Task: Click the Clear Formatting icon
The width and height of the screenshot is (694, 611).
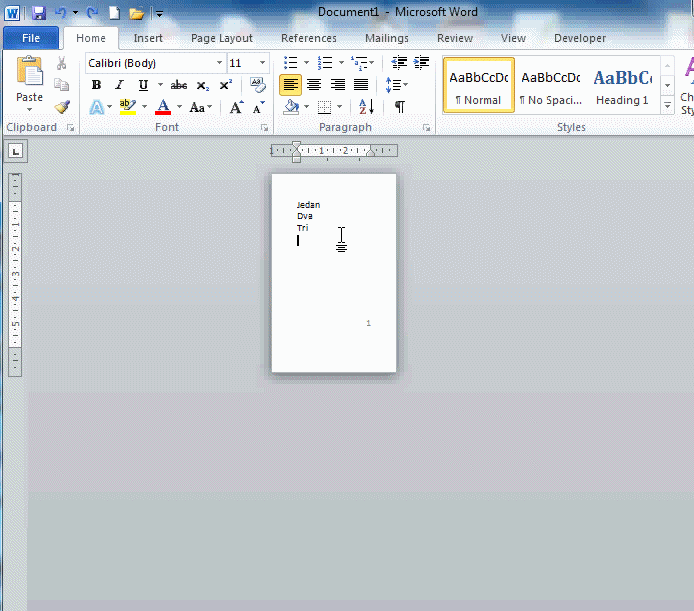Action: (259, 85)
